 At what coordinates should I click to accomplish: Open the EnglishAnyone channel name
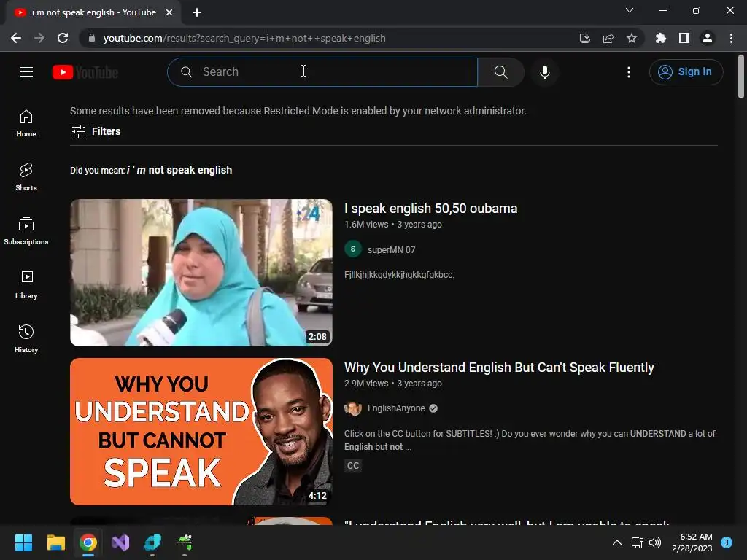tap(396, 408)
